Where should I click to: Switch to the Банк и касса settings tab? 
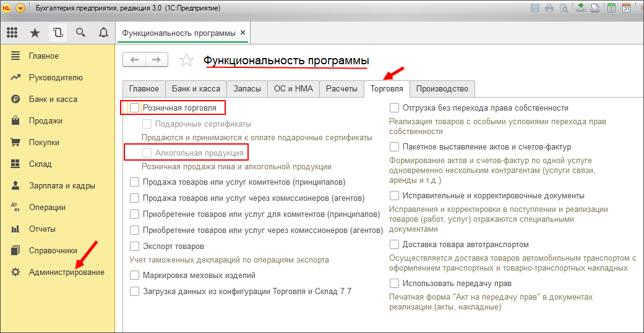tap(196, 88)
